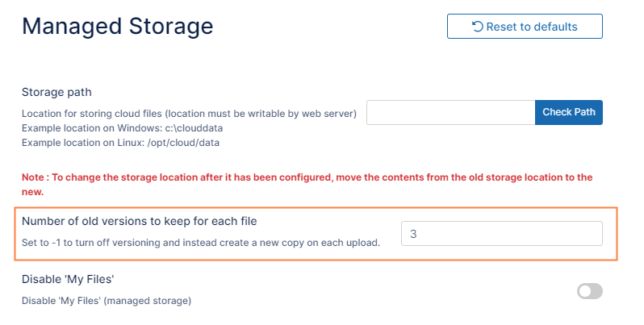Click the Storage path label
This screenshot has width=644, height=325.
click(x=56, y=92)
